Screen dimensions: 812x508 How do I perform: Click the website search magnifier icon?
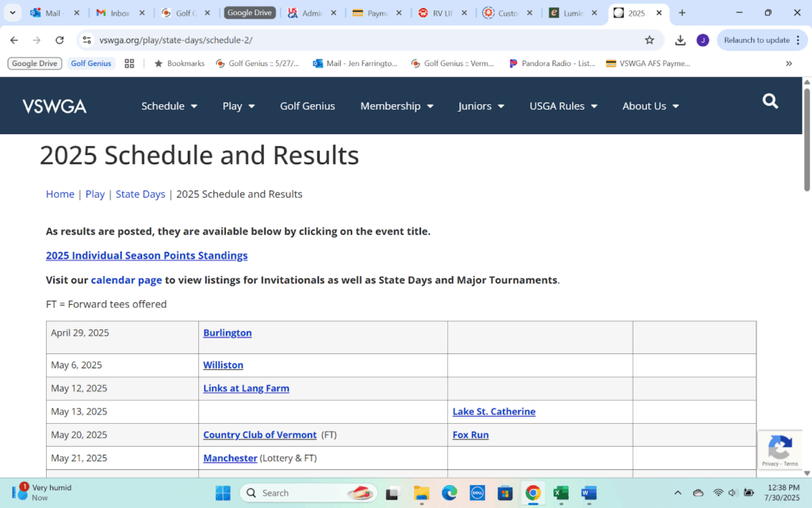pyautogui.click(x=770, y=102)
